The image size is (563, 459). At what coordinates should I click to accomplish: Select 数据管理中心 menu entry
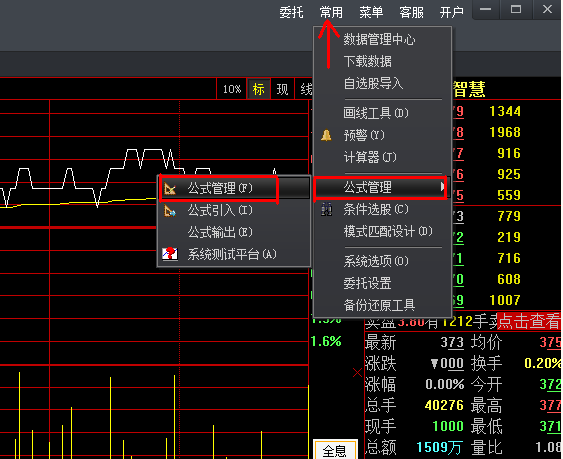click(379, 39)
